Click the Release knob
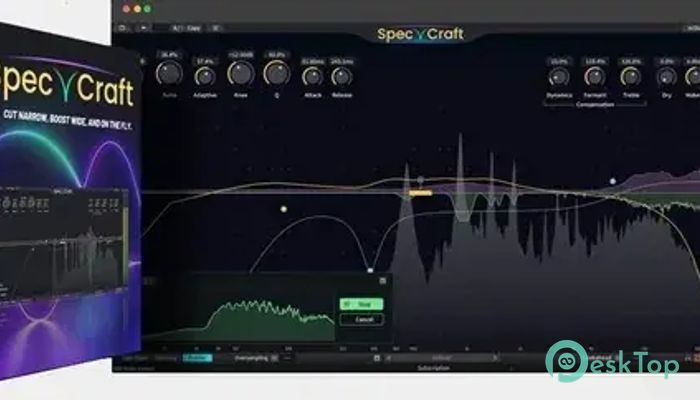This screenshot has height=400, width=700. (342, 76)
